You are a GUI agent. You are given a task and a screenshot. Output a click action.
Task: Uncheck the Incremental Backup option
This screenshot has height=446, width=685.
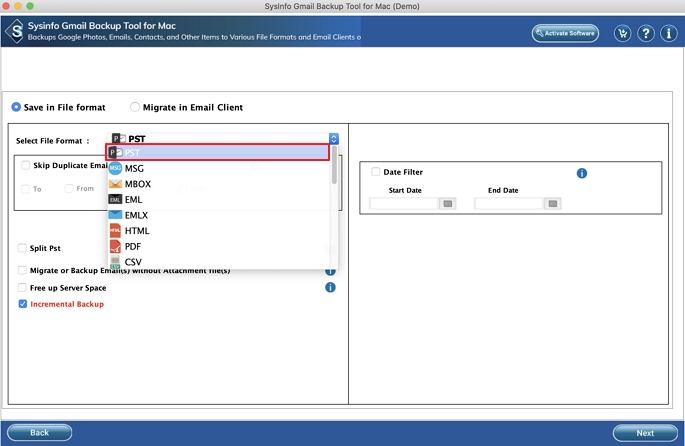[x=23, y=304]
